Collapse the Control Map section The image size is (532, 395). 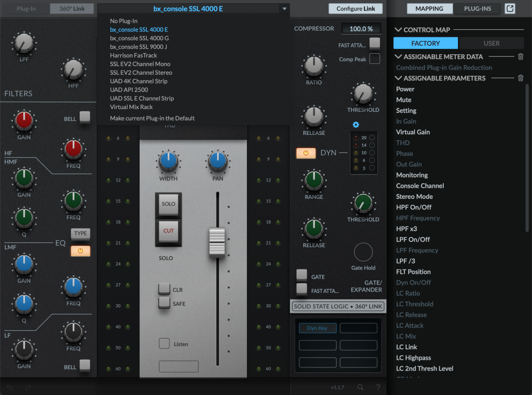click(398, 30)
